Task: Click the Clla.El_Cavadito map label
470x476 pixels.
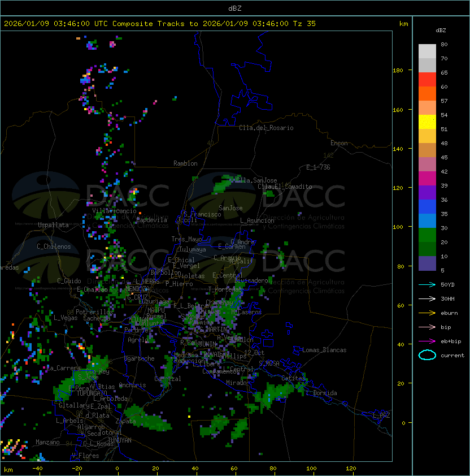Action: (285, 187)
